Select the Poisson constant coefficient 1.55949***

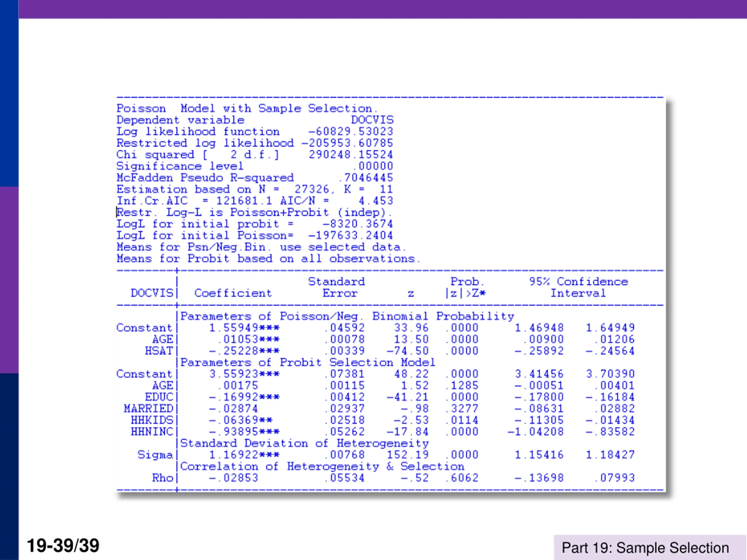pos(245,328)
